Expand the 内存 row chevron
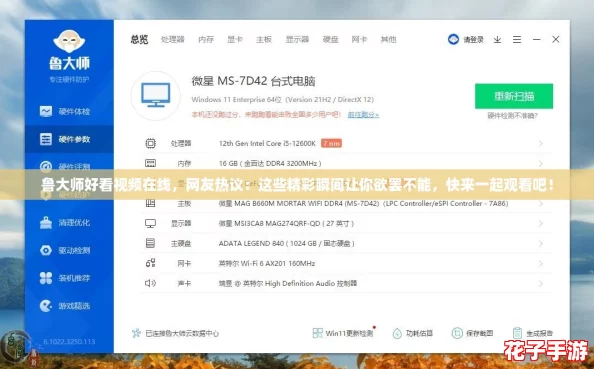Image resolution: width=594 pixels, height=369 pixels. tap(541, 164)
